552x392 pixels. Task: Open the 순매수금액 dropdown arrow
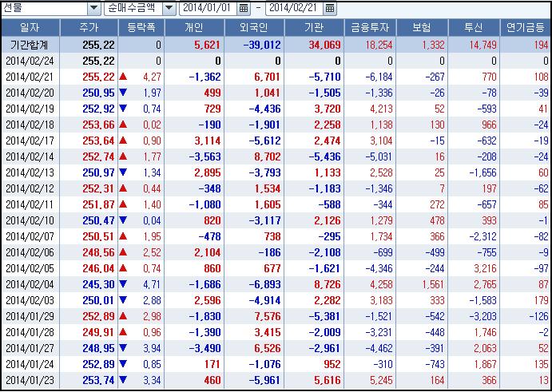[169, 8]
